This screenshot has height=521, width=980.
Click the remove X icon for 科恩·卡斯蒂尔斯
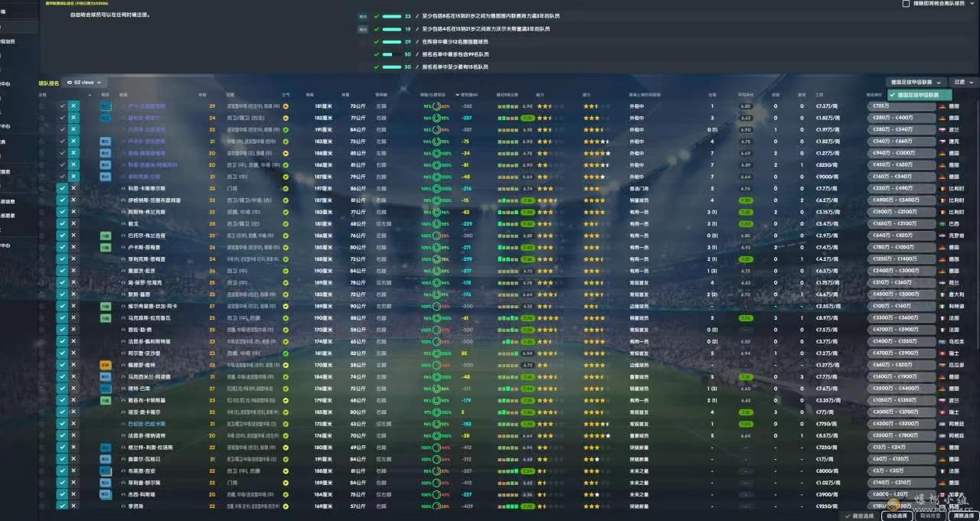coord(73,188)
